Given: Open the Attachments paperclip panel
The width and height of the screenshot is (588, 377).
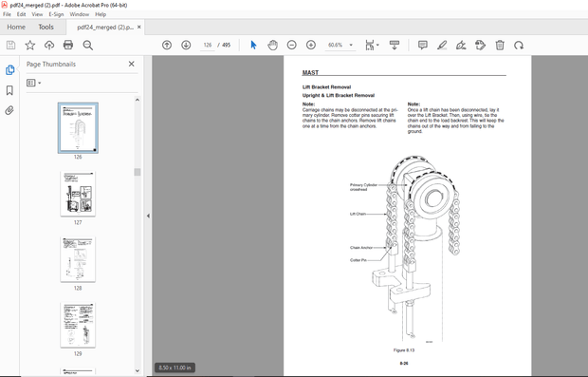Looking at the screenshot, I should coord(9,110).
